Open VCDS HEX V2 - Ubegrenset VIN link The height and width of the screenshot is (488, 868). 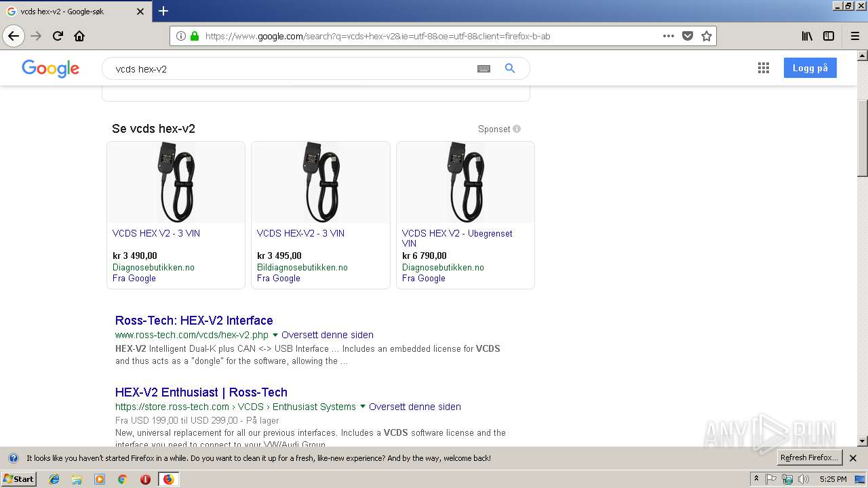click(x=457, y=238)
